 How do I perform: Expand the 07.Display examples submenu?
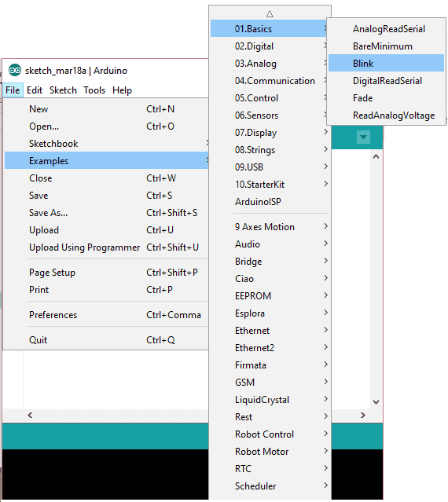pos(270,133)
